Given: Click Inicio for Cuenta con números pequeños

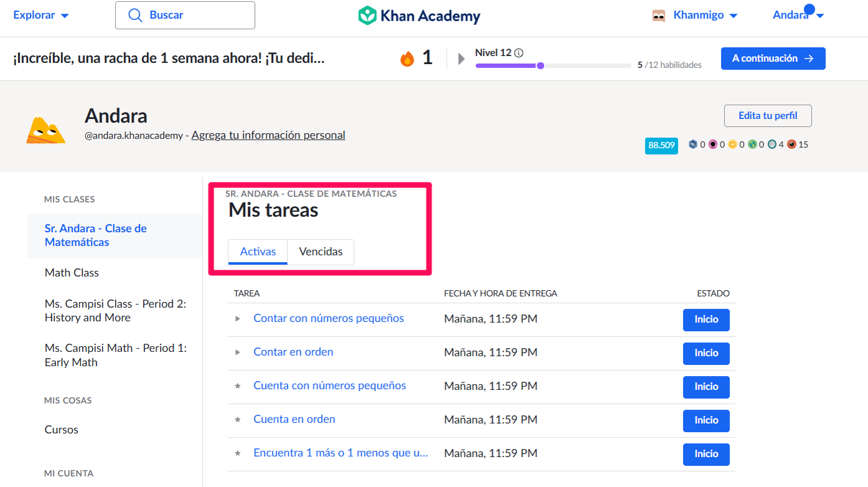Looking at the screenshot, I should click(x=706, y=387).
